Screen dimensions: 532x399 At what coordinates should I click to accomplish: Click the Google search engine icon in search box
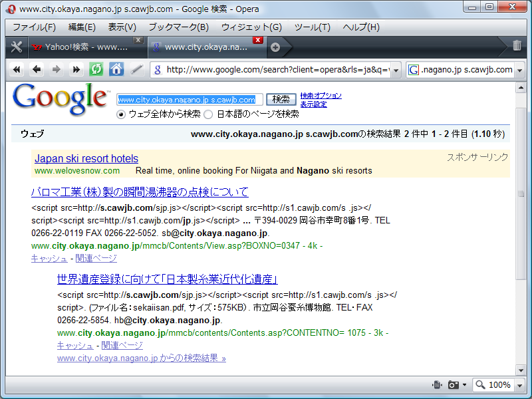pos(413,70)
